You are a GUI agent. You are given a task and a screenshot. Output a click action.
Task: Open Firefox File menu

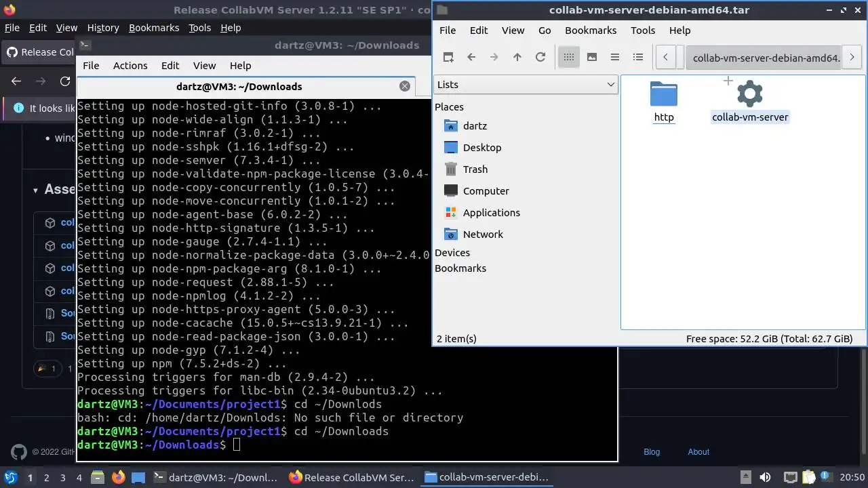[12, 28]
